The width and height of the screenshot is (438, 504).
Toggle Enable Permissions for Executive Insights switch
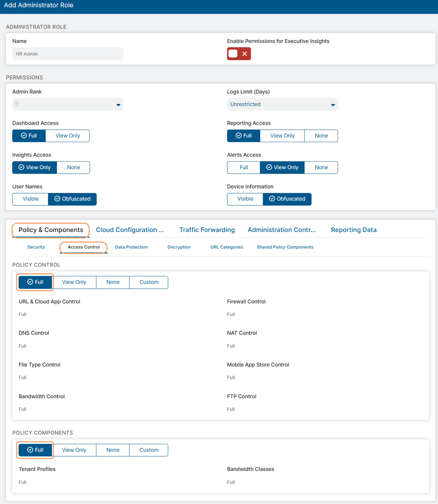pos(239,54)
